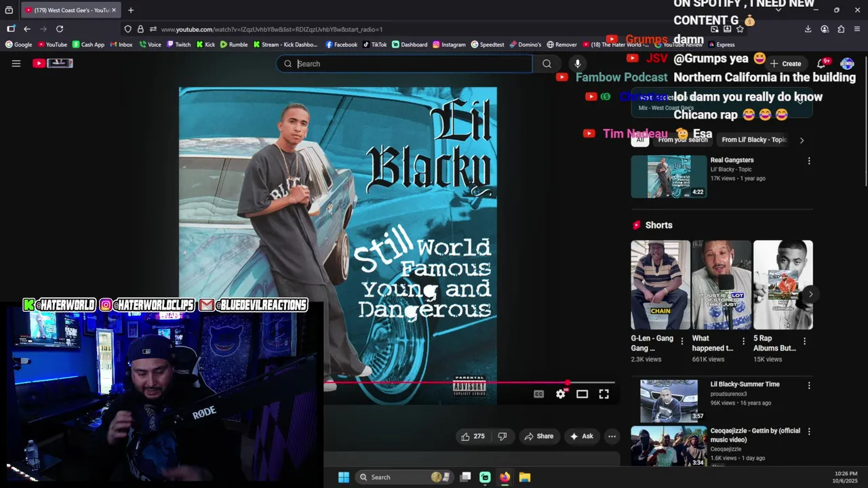Open browser downloads icon

(x=808, y=29)
